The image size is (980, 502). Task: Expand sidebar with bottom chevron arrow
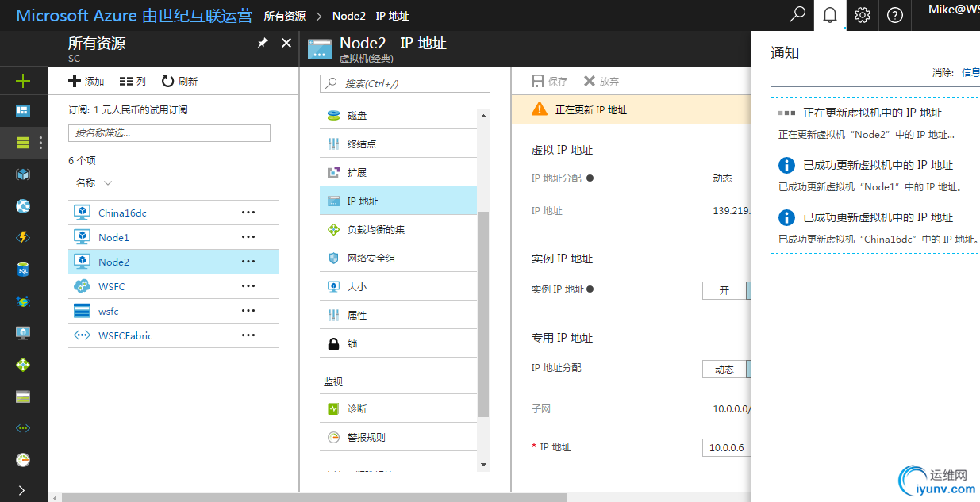tap(21, 491)
